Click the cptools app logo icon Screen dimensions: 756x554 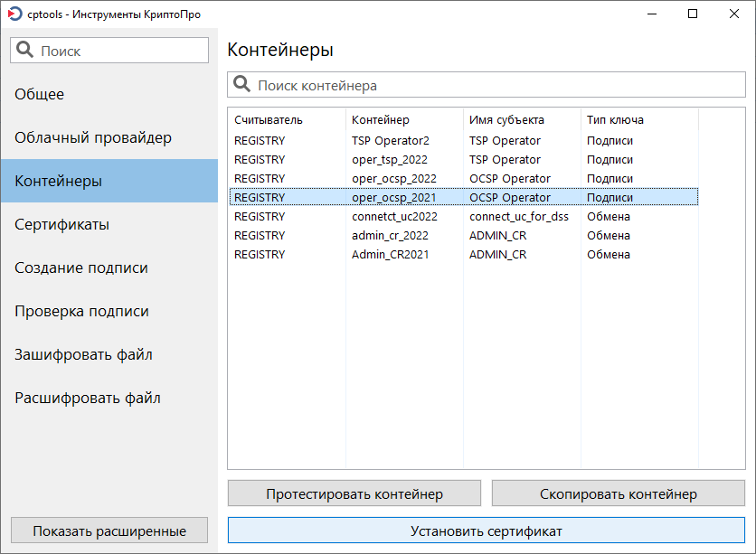click(15, 14)
